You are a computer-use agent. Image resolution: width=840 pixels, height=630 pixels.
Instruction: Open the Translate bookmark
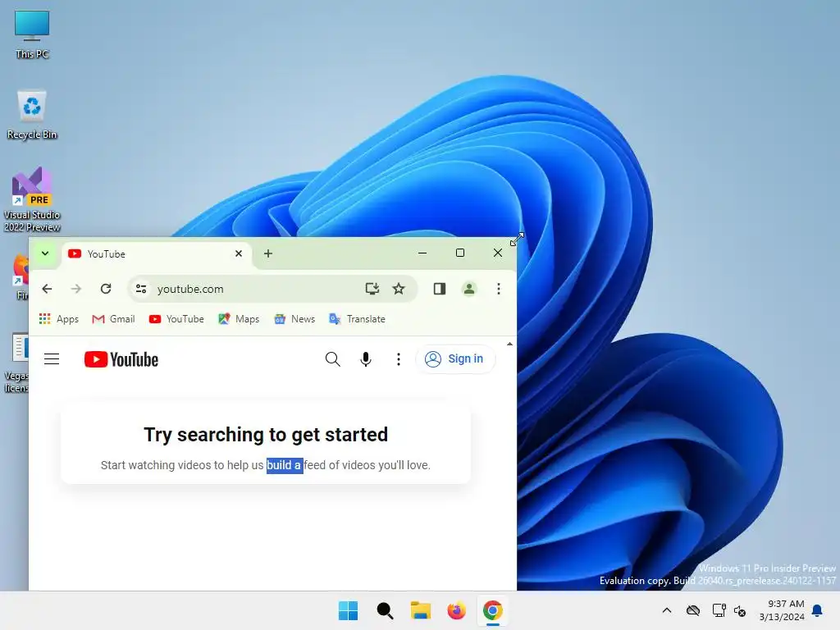coord(357,319)
